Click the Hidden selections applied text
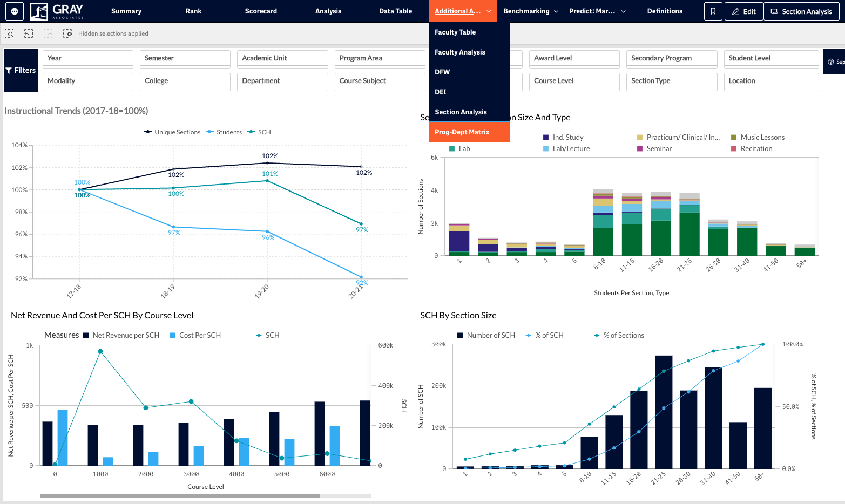Screen dimensions: 845x504 (113, 33)
